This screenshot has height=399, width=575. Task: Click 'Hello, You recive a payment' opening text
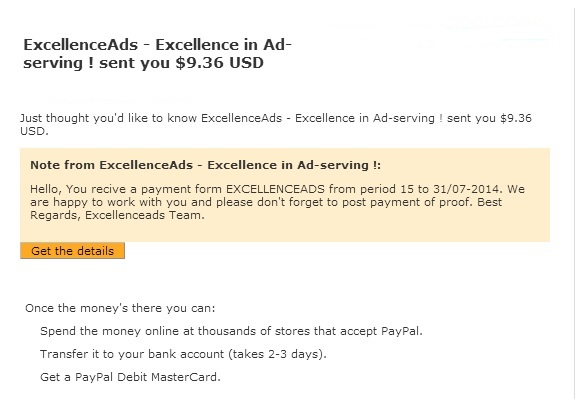112,189
